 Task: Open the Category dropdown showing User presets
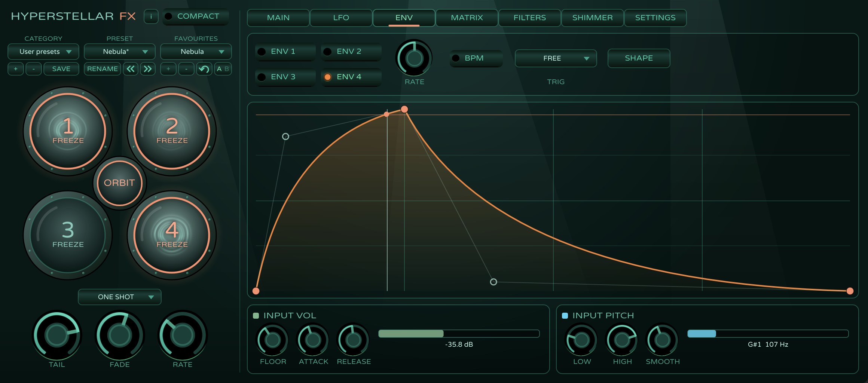point(43,52)
